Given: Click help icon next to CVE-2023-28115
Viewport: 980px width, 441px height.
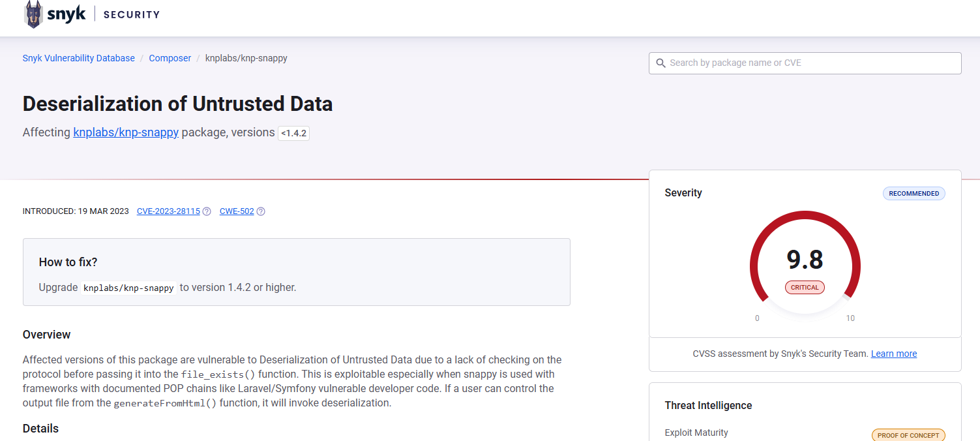Looking at the screenshot, I should 207,211.
